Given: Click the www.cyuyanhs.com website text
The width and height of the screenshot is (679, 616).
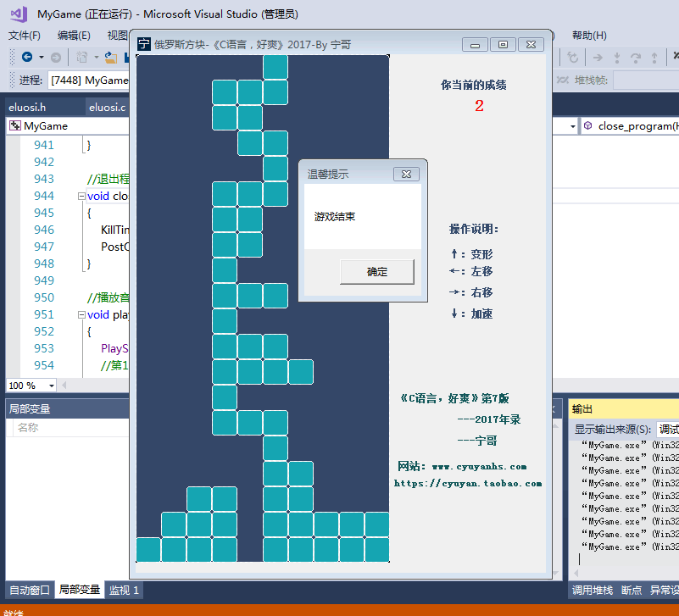Looking at the screenshot, I should 479,467.
